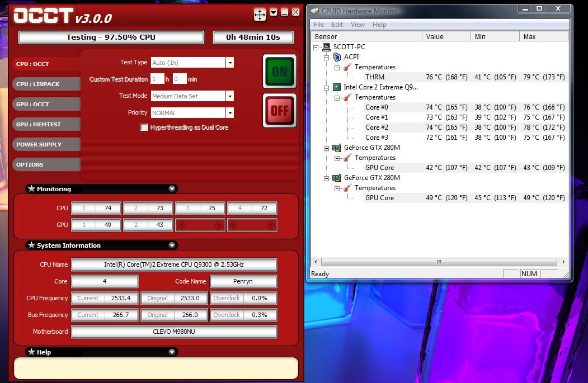Click the Sensor column header
Image resolution: width=588 pixels, height=383 pixels.
point(367,36)
